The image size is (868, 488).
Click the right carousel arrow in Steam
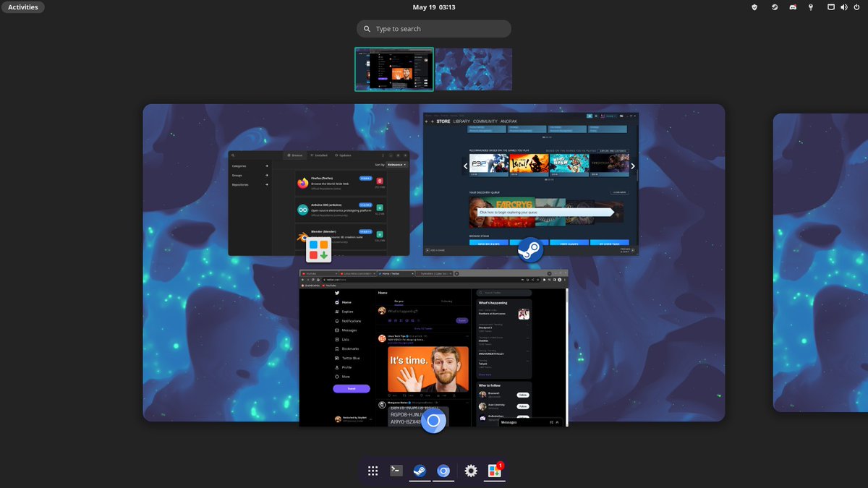click(632, 166)
